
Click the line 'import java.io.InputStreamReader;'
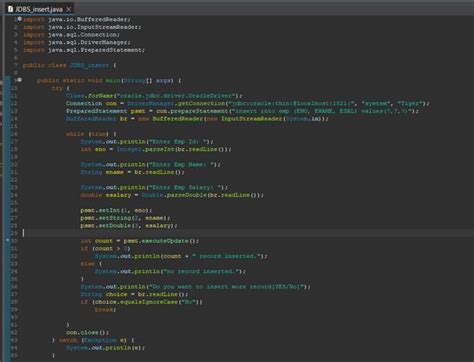tap(82, 27)
